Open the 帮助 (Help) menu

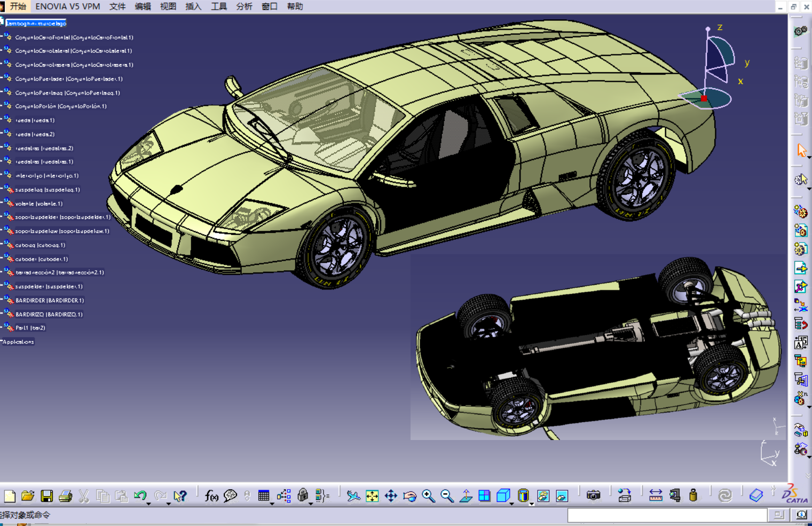(295, 6)
